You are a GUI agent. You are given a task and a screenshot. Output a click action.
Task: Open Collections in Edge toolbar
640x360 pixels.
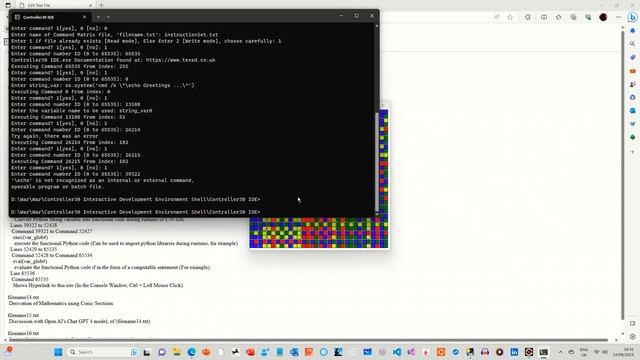(573, 17)
